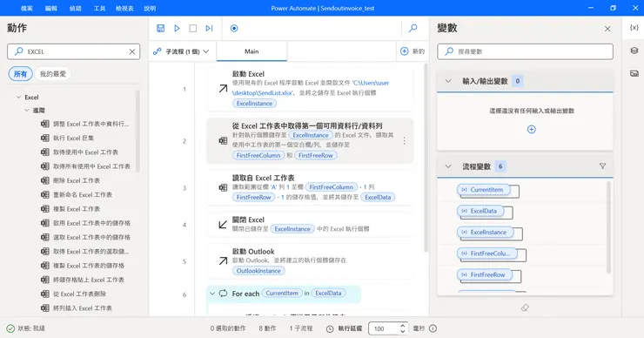Run next action step icon
The image size is (644, 338).
pos(209,29)
